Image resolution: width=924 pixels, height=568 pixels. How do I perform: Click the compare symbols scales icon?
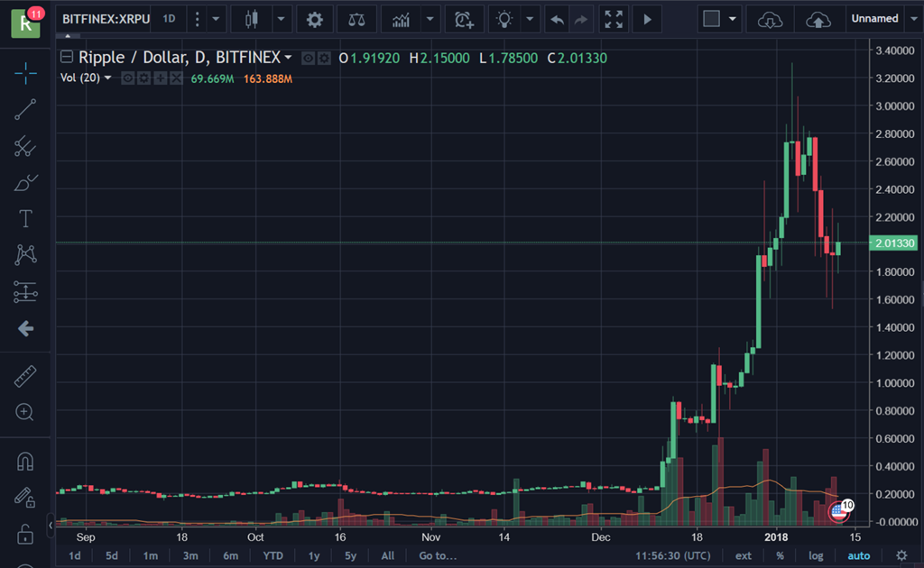click(x=356, y=20)
